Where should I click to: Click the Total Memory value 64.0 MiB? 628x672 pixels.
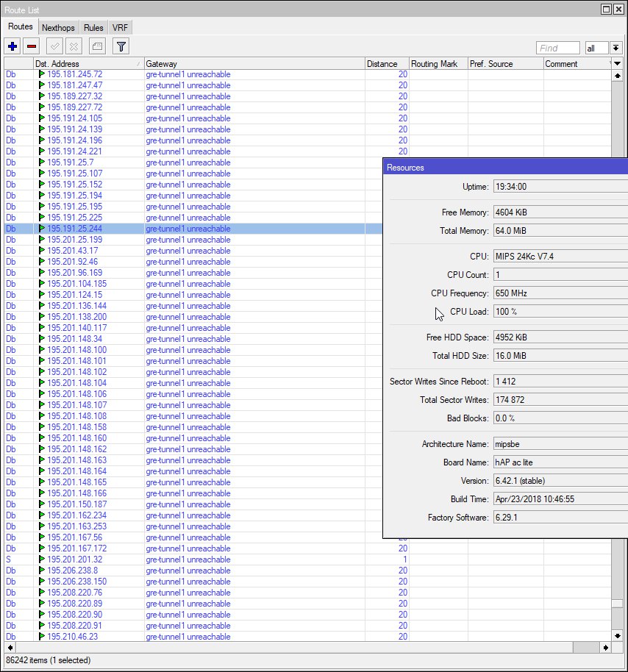pyautogui.click(x=560, y=231)
